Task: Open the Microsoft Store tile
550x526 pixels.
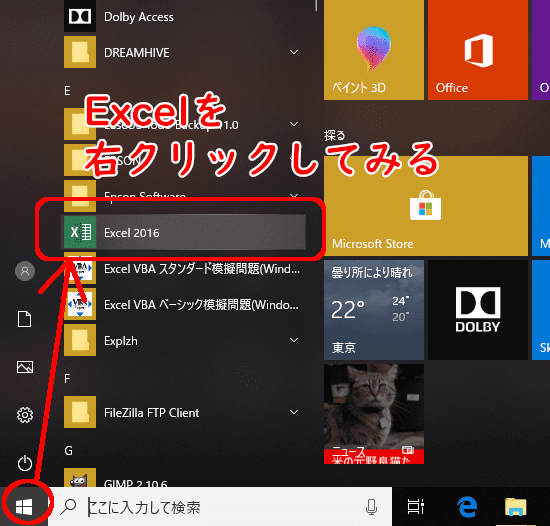Action: pos(426,206)
